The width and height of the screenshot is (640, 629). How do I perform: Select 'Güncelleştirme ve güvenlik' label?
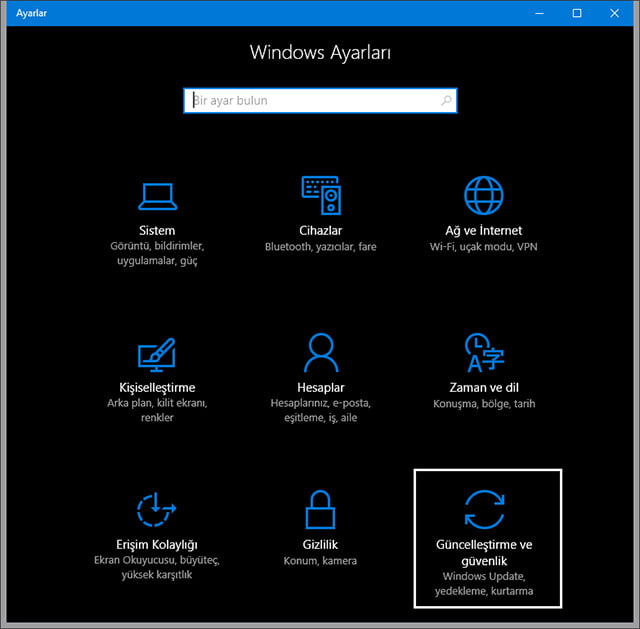[484, 553]
